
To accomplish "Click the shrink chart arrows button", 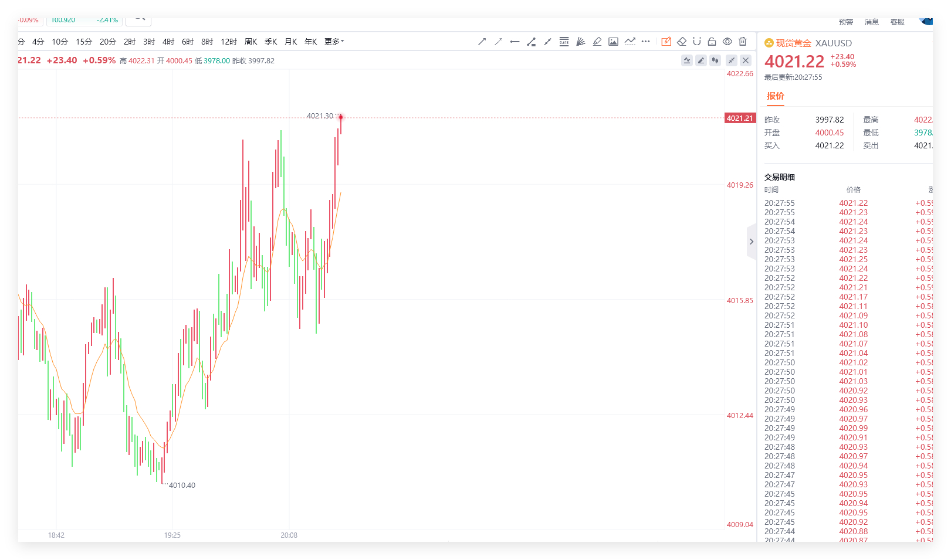I will (x=732, y=60).
